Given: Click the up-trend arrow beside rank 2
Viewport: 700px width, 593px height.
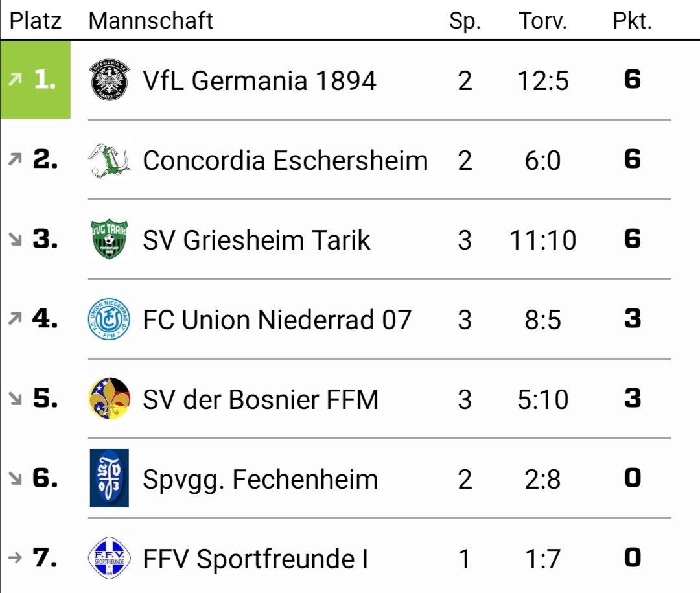Looking at the screenshot, I should click(x=15, y=159).
